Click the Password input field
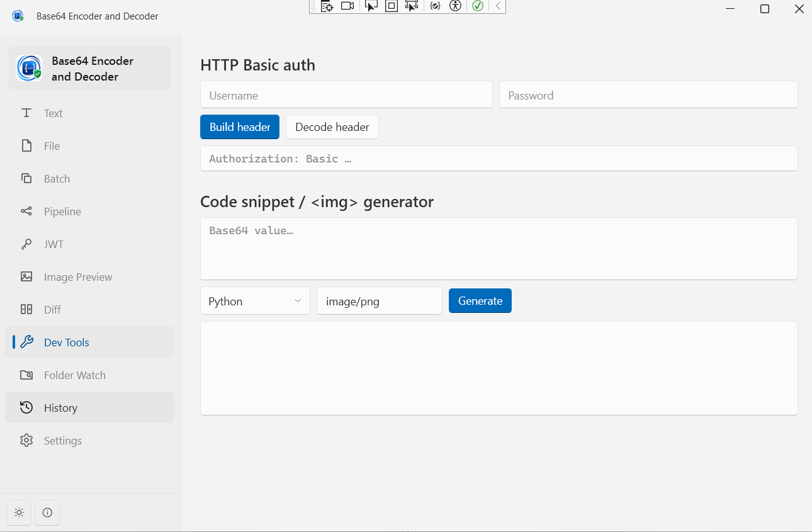This screenshot has width=812, height=532. 648,95
